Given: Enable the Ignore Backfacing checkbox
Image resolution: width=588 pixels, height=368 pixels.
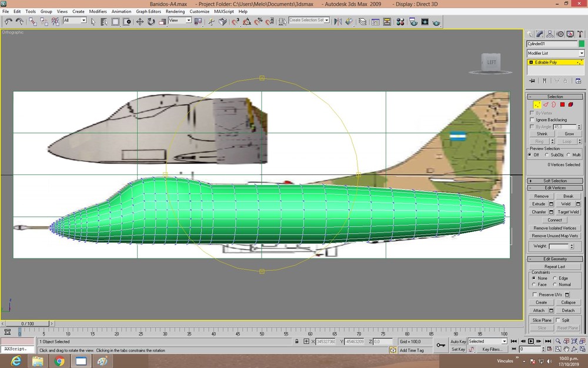Looking at the screenshot, I should pos(532,120).
